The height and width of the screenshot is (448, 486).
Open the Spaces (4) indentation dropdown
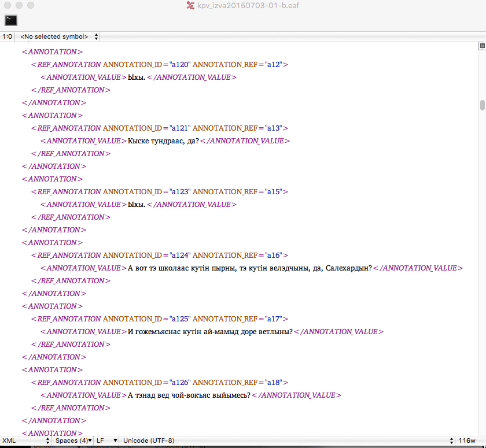click(x=73, y=440)
